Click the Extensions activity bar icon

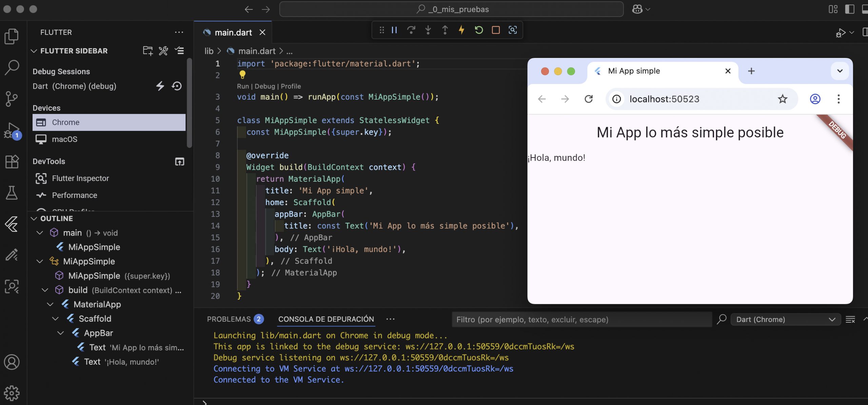12,162
